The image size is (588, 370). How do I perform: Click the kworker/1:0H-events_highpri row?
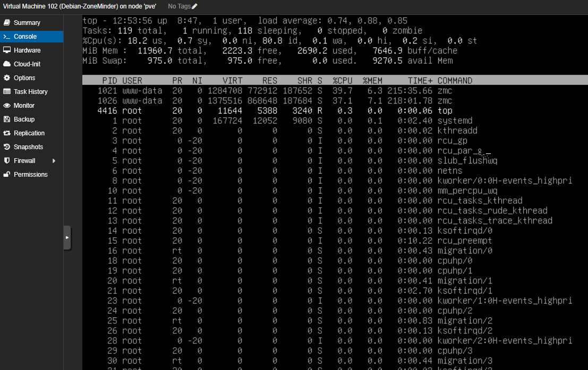[x=340, y=300]
